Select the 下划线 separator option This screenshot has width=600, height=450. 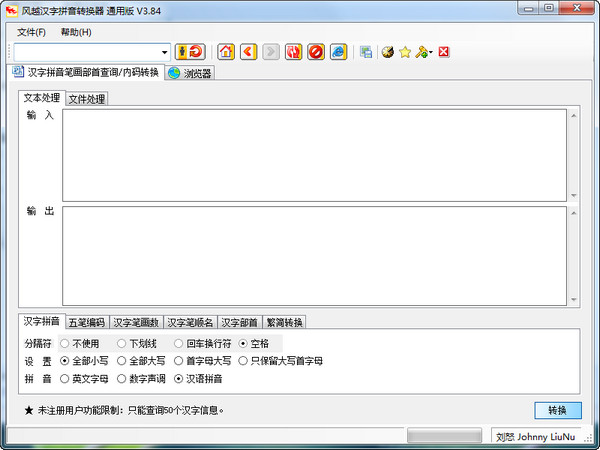[137, 344]
